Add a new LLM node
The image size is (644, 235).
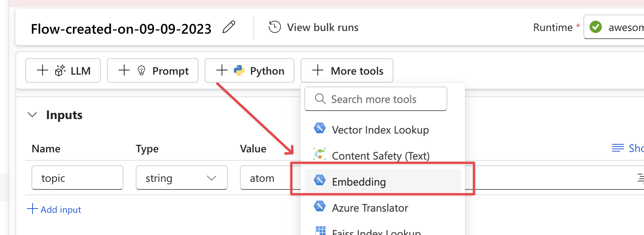pos(63,70)
